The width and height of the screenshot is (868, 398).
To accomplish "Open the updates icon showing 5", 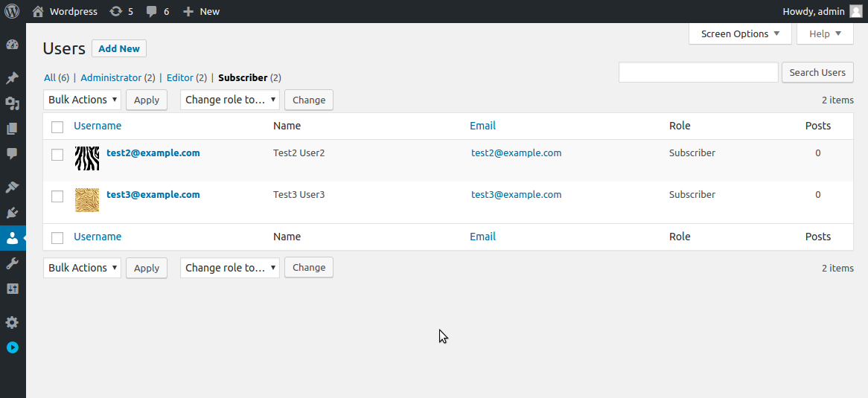I will click(x=121, y=11).
